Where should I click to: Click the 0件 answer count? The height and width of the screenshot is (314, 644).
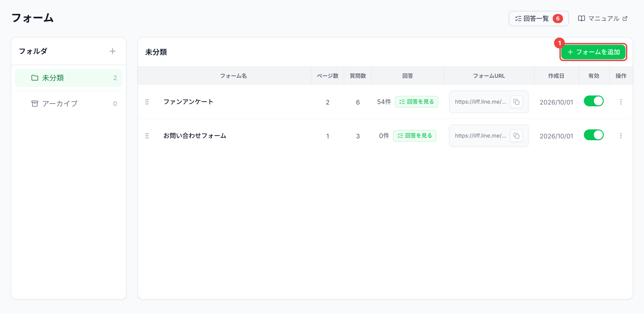click(x=384, y=136)
